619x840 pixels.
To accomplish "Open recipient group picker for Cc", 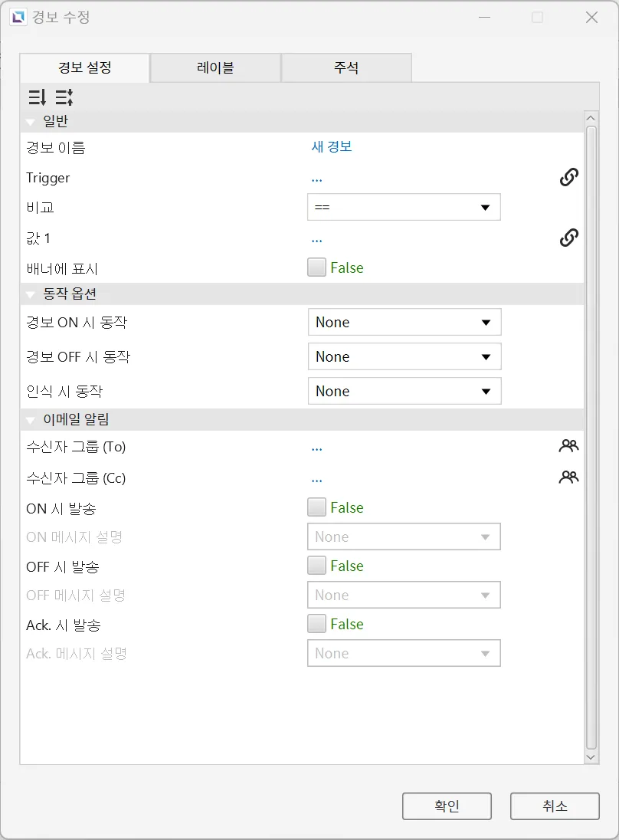I will coord(568,477).
